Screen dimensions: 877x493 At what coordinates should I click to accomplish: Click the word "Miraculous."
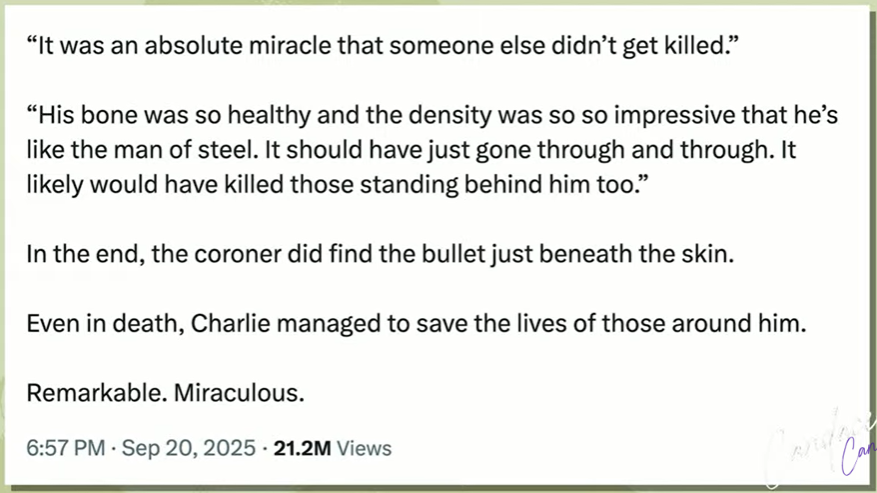(238, 393)
